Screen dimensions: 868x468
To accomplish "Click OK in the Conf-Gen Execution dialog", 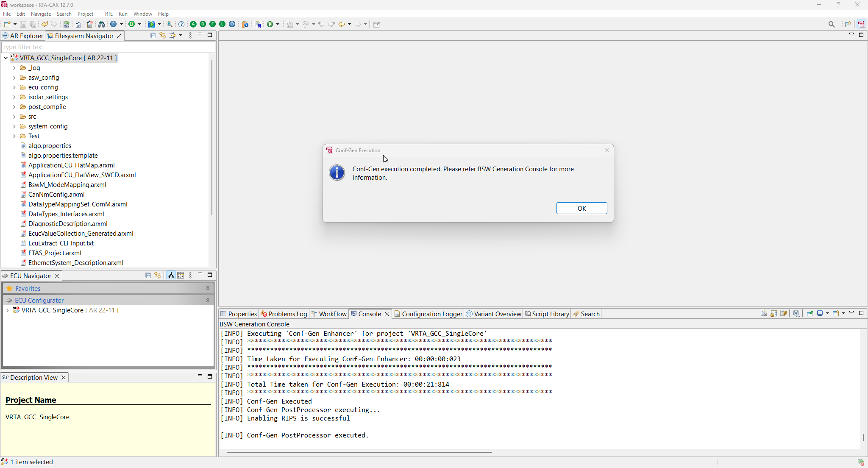I will point(581,208).
